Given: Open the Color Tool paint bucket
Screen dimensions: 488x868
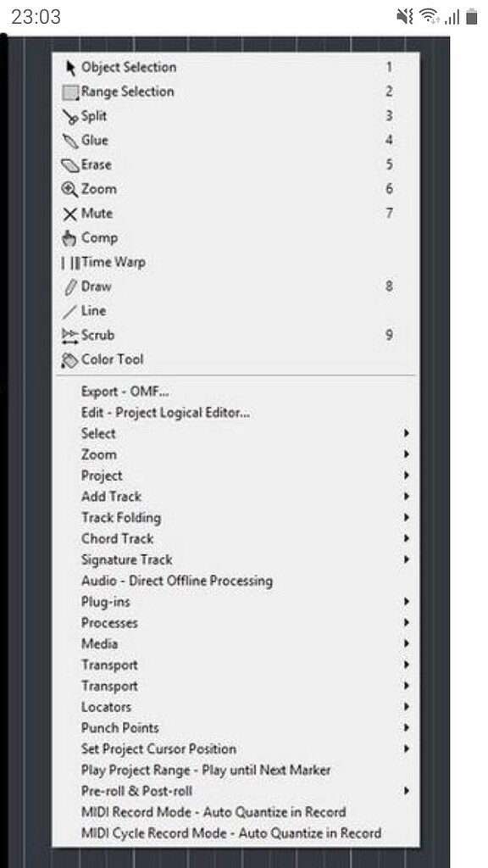Looking at the screenshot, I should [x=69, y=359].
